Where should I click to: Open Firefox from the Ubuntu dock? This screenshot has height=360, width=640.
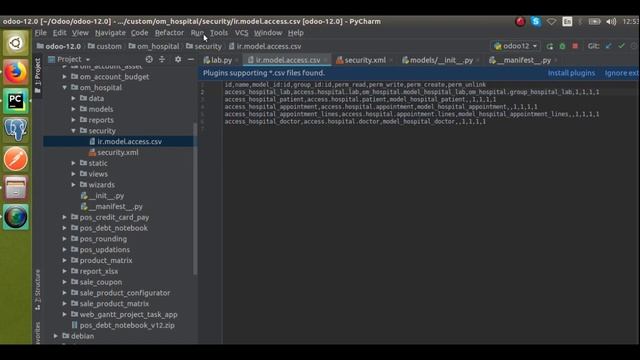click(16, 72)
